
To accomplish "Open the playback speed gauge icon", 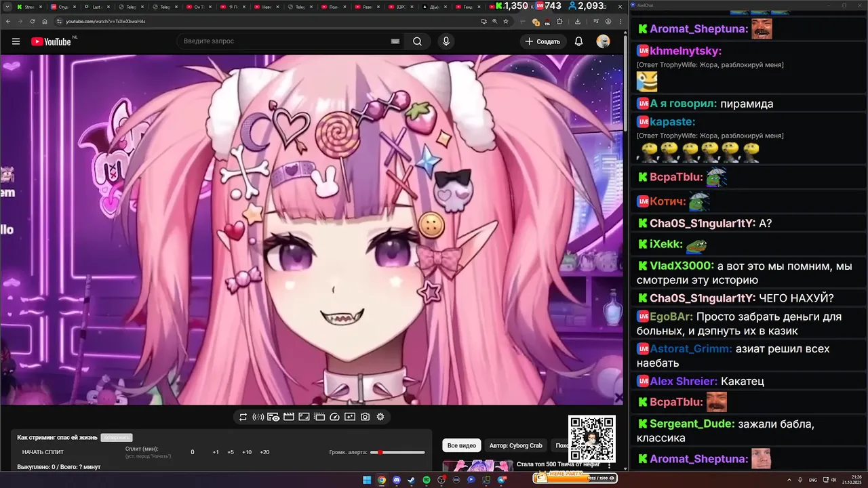I will coord(334,417).
